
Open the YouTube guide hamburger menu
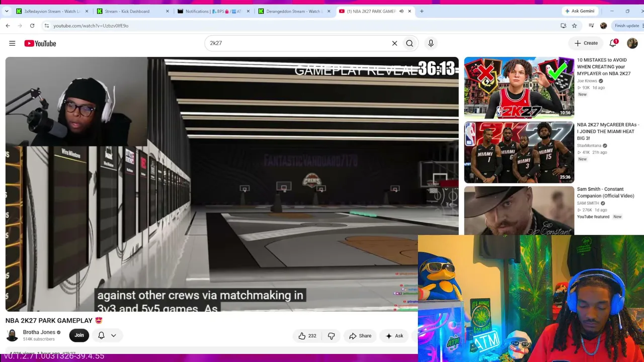[x=12, y=43]
